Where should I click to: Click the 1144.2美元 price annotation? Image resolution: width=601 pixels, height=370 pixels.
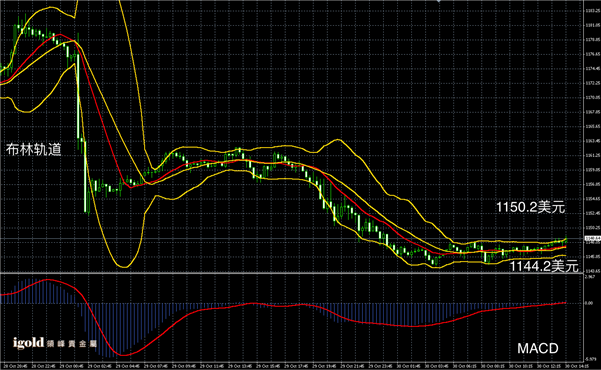544,266
